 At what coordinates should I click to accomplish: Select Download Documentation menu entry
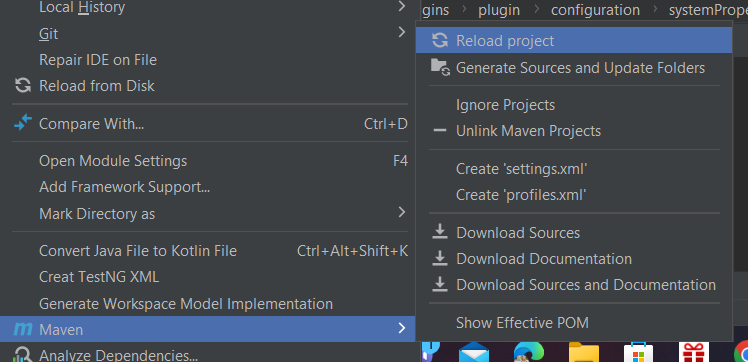point(574,259)
